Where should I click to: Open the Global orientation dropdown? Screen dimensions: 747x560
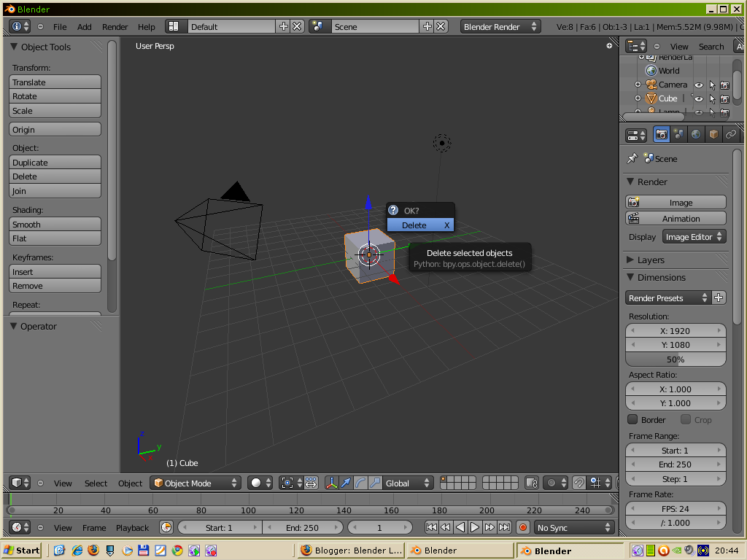(x=408, y=483)
